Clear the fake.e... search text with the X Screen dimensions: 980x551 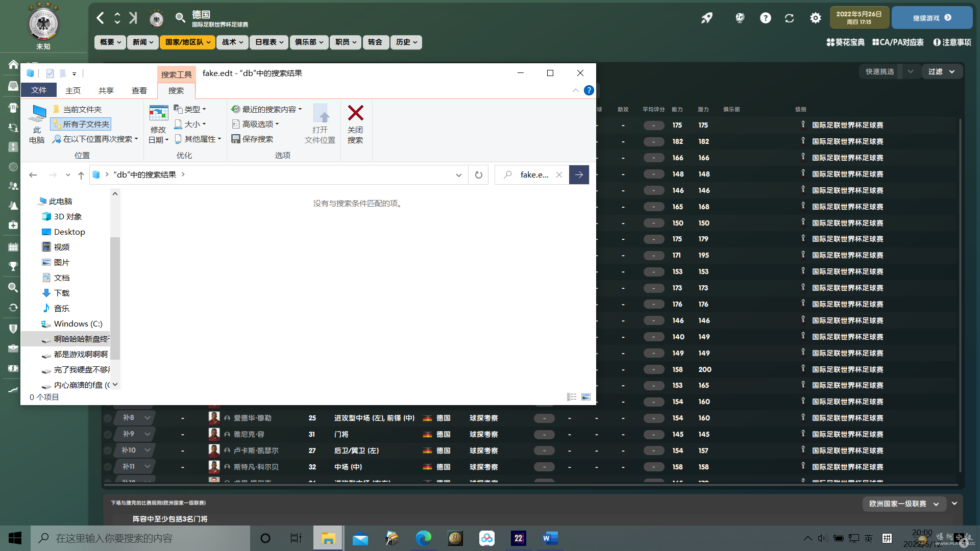tap(559, 175)
